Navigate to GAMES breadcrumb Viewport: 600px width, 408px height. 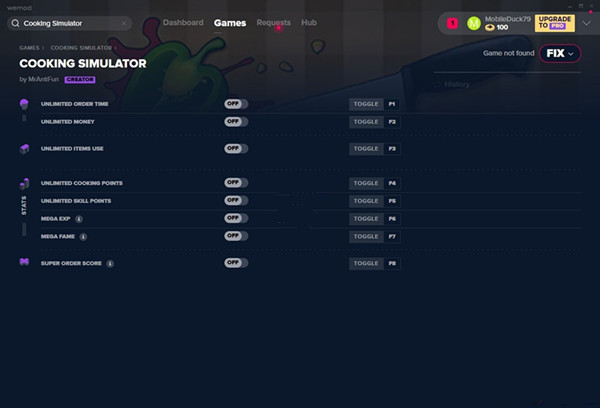[29, 48]
